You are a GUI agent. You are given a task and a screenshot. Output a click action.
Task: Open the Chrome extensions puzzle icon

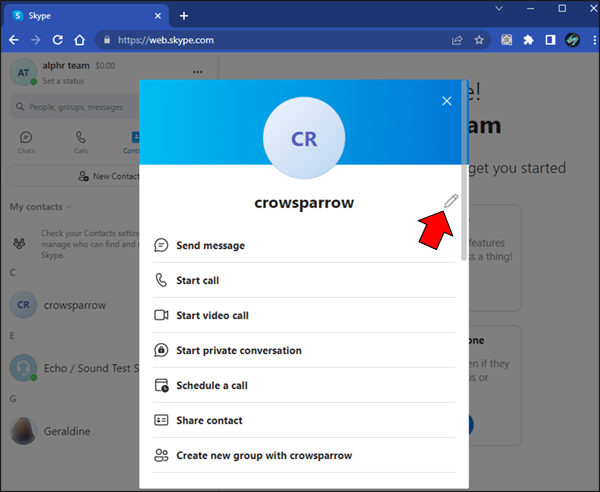coord(528,40)
